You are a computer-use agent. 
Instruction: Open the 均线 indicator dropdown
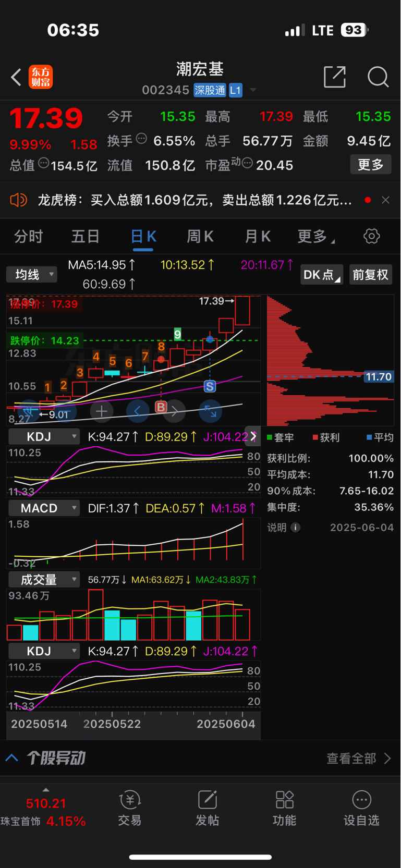(32, 274)
